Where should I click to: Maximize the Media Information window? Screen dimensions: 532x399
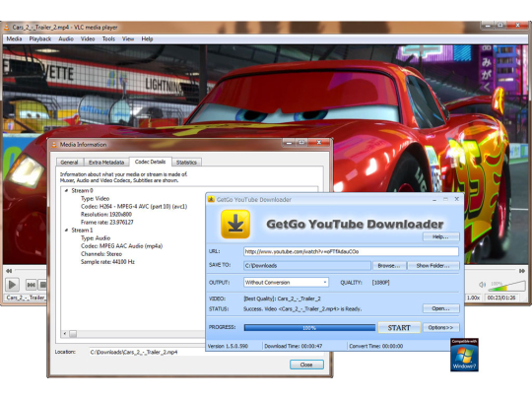[301, 143]
